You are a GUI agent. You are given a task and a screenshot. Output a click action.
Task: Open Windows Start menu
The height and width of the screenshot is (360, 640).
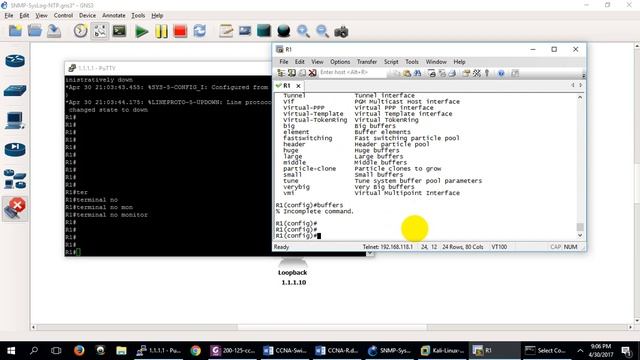[11, 351]
